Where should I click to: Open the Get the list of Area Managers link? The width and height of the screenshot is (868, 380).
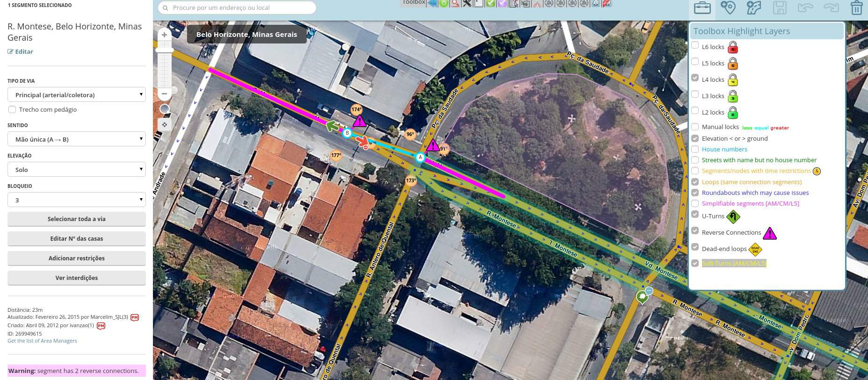[x=42, y=341]
